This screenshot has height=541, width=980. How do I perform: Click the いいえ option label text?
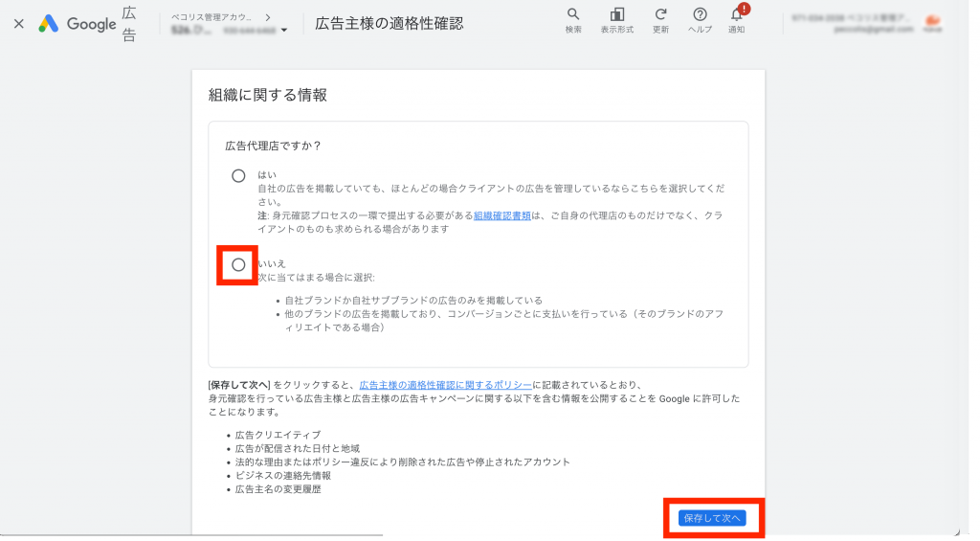tap(272, 263)
